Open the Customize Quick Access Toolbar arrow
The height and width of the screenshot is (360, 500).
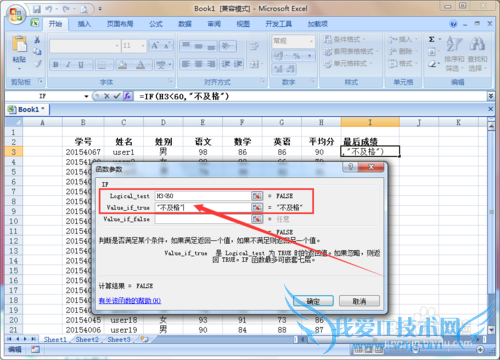(100, 9)
